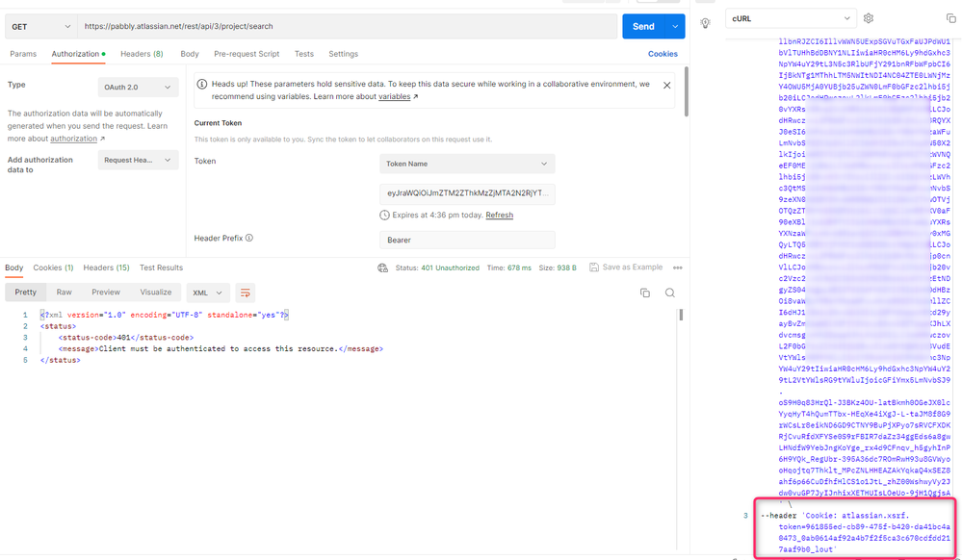
Task: Open the Tests tab
Action: (x=303, y=54)
